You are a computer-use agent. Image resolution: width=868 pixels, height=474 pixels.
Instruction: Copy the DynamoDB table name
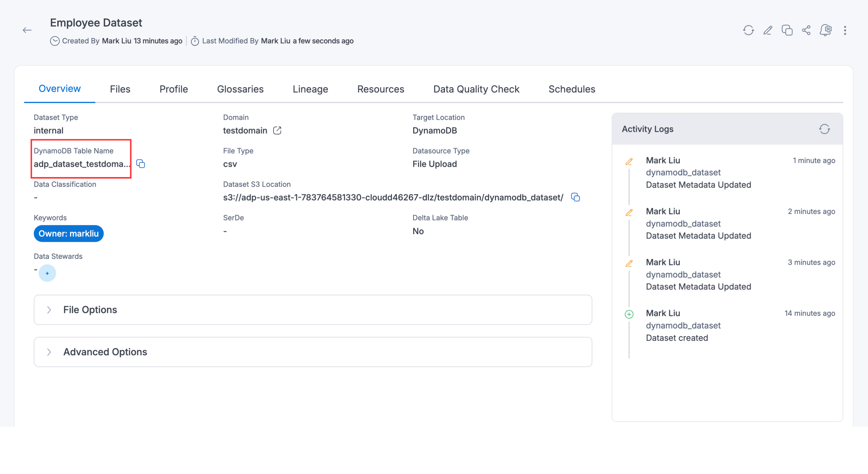point(140,164)
